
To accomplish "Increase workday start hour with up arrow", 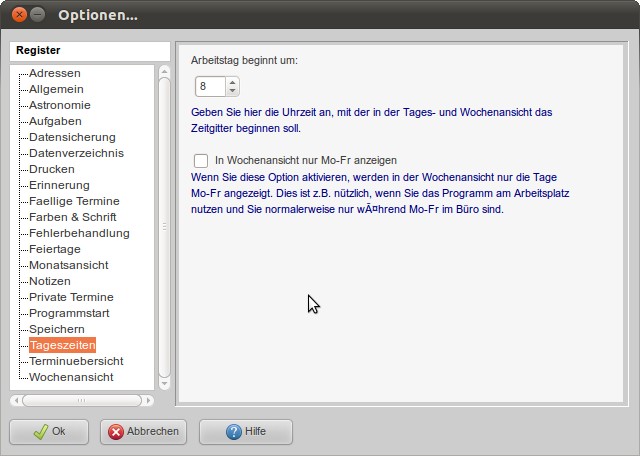I will 232,82.
